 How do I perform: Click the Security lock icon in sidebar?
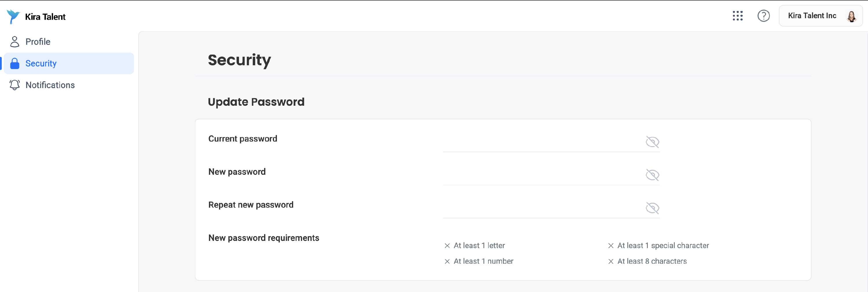point(14,63)
